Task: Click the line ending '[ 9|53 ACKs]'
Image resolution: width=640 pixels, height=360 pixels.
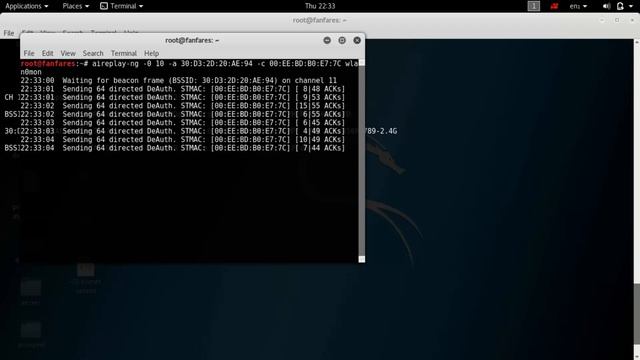Action: tap(182, 98)
